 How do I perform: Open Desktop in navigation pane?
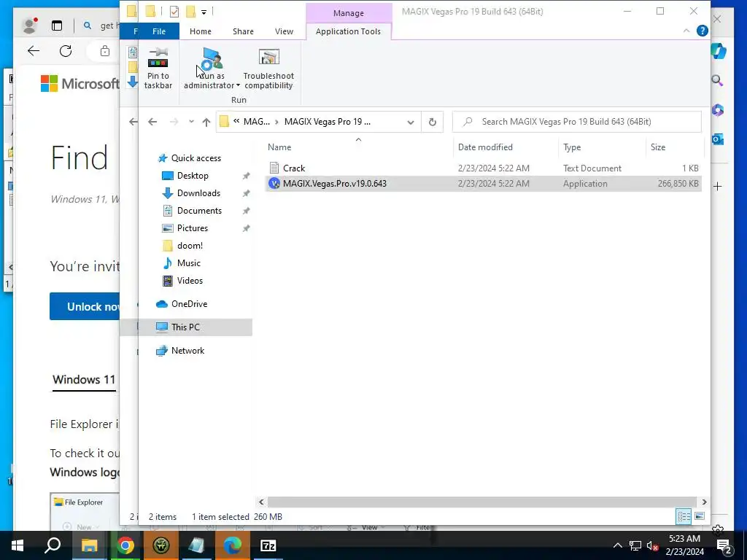point(193,176)
